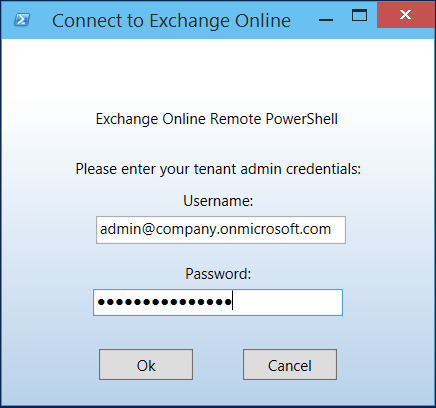Image resolution: width=436 pixels, height=408 pixels.
Task: Click the 'Password:' label
Action: coord(218,274)
